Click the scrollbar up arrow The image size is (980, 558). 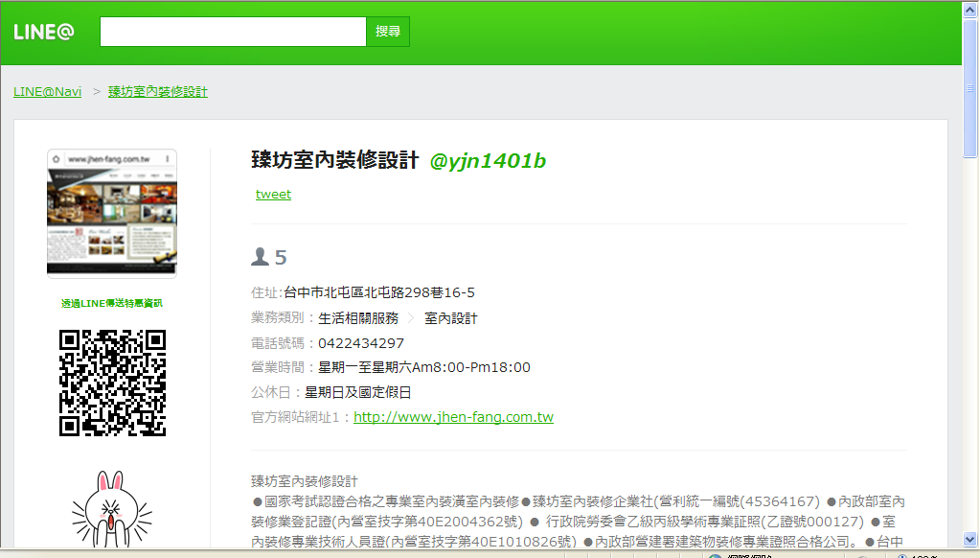[970, 10]
